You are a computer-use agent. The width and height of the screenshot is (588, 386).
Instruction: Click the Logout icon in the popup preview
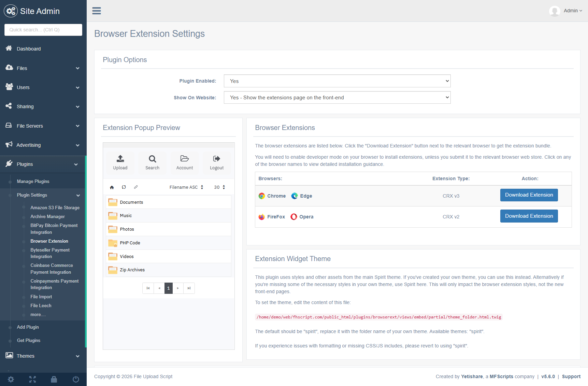click(216, 159)
